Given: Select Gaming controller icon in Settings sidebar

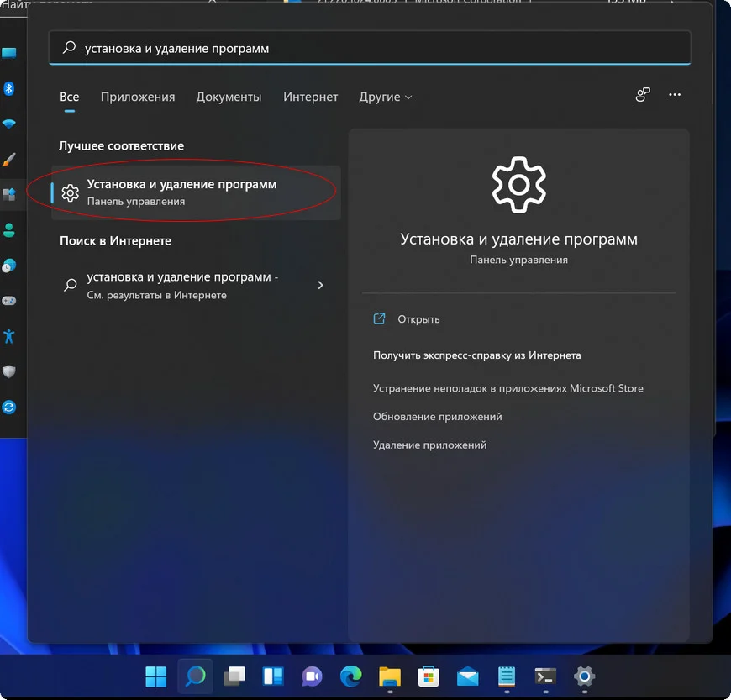Looking at the screenshot, I should pos(9,301).
